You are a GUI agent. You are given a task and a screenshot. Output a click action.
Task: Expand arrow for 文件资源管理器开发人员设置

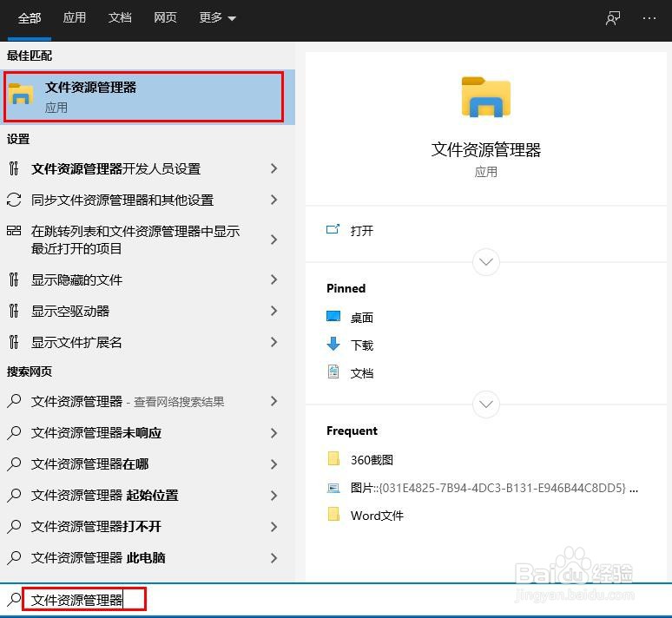point(273,169)
